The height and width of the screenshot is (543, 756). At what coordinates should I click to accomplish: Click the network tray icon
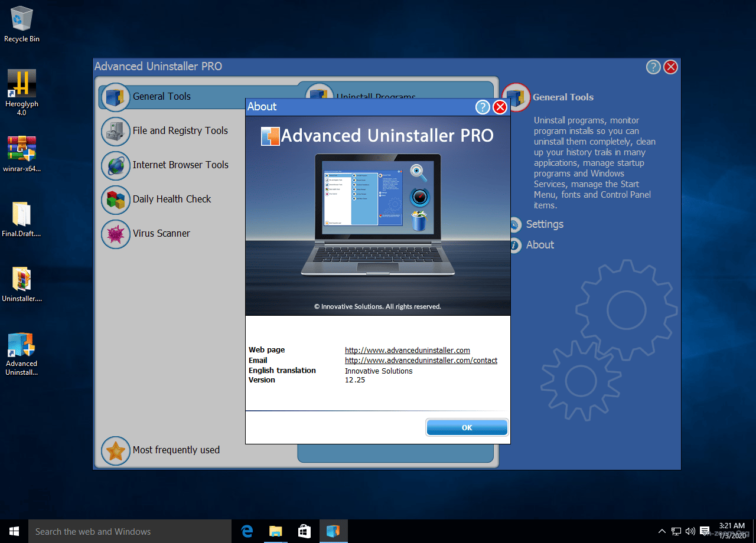click(x=676, y=531)
